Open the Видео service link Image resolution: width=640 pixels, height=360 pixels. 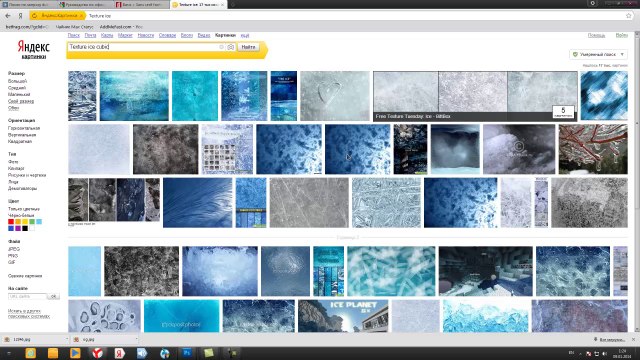[204, 36]
